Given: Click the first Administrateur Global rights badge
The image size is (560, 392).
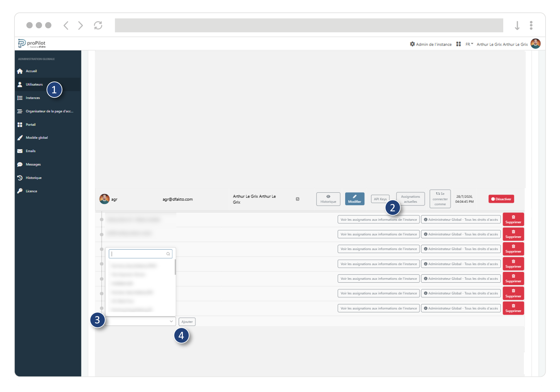Looking at the screenshot, I should [x=461, y=219].
